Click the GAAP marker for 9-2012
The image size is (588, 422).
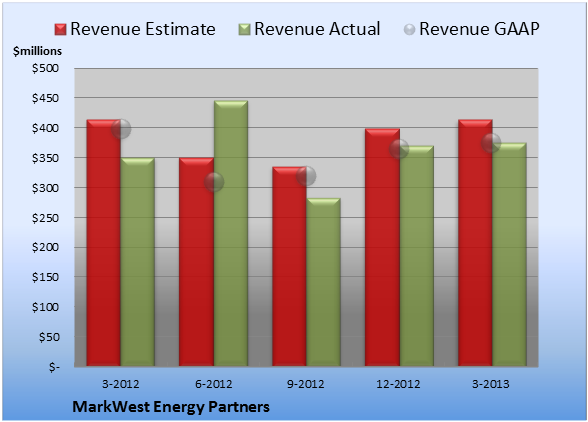tap(306, 176)
